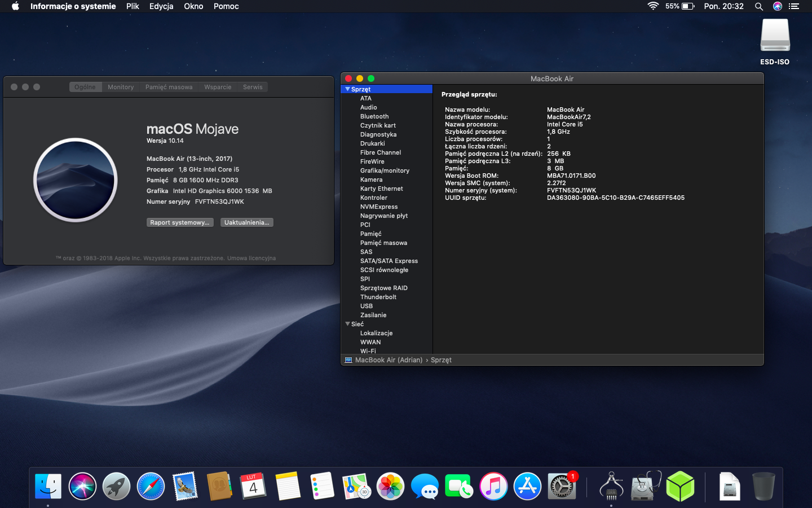
Task: Open Finder from the Dock
Action: click(x=48, y=486)
